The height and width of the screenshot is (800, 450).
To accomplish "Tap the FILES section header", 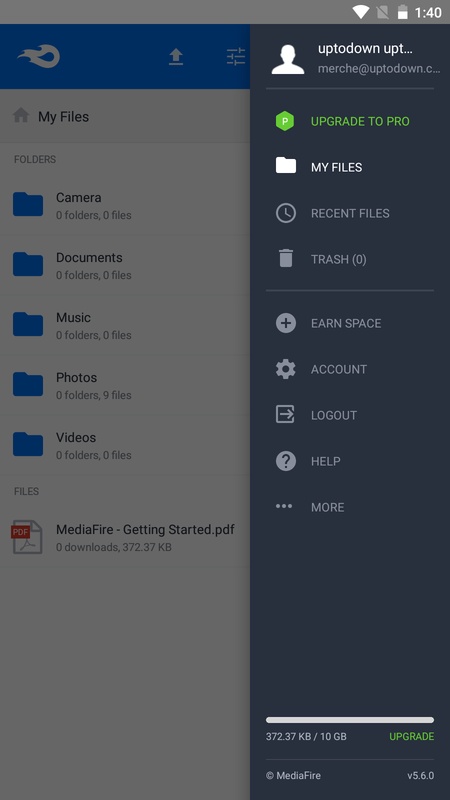I will (26, 491).
